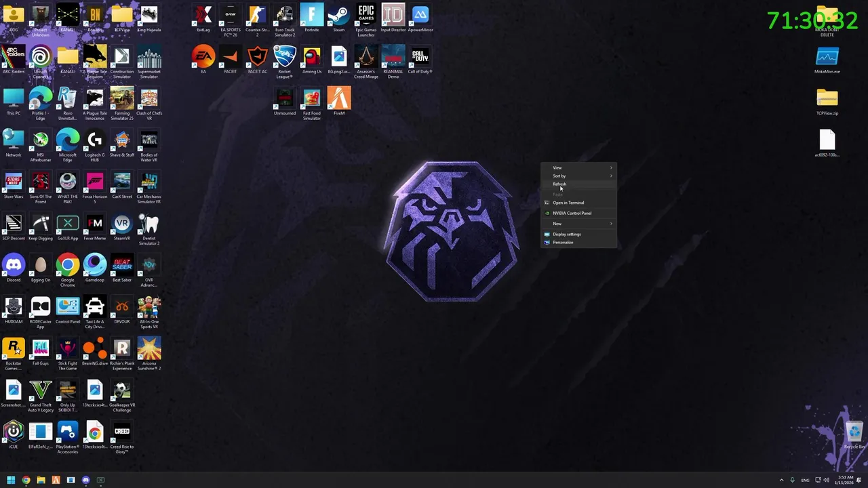Image resolution: width=868 pixels, height=488 pixels.
Task: Select the Rocket League desktop icon
Action: [x=285, y=62]
